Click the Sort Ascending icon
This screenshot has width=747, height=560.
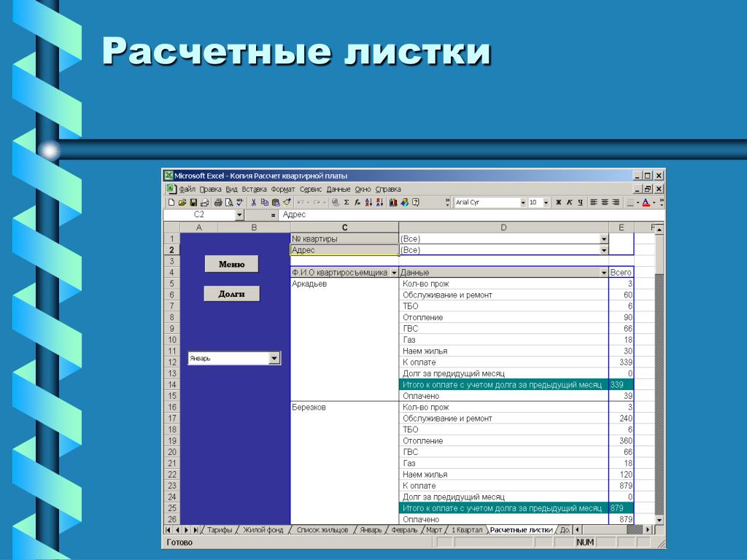coord(368,203)
